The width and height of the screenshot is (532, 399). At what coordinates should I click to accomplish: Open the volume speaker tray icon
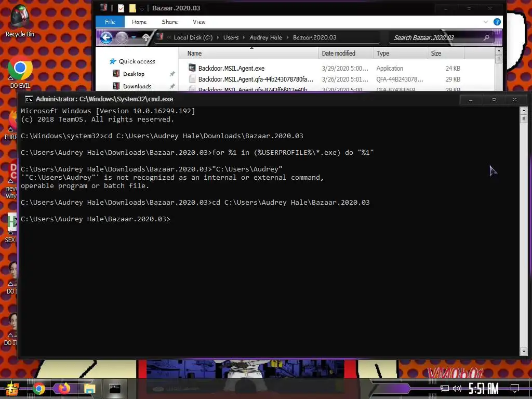click(x=457, y=389)
